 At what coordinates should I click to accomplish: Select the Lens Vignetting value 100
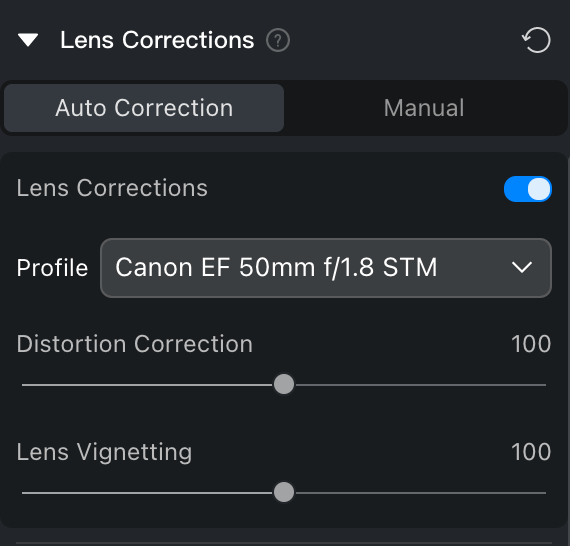[x=531, y=452]
